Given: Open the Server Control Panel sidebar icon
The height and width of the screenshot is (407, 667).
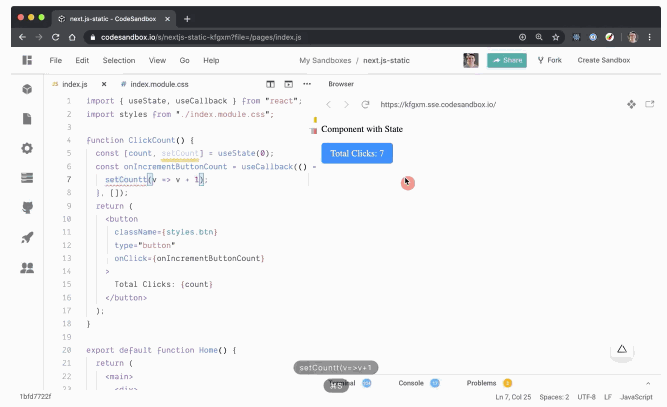Looking at the screenshot, I should pyautogui.click(x=27, y=178).
